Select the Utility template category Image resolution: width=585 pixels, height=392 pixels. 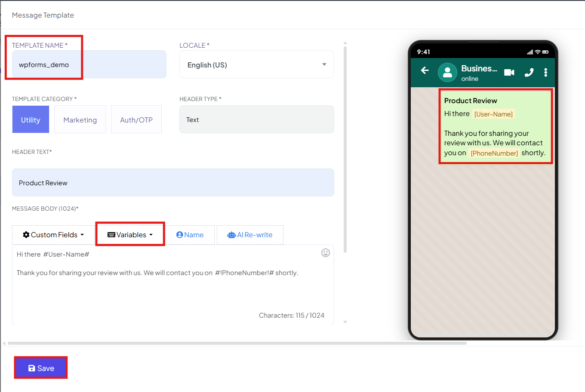click(x=31, y=119)
